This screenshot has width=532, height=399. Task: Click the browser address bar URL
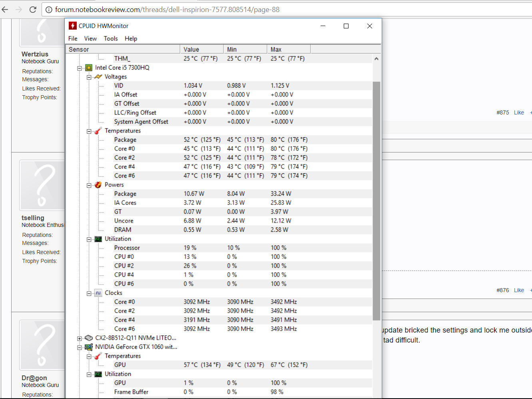tap(167, 10)
